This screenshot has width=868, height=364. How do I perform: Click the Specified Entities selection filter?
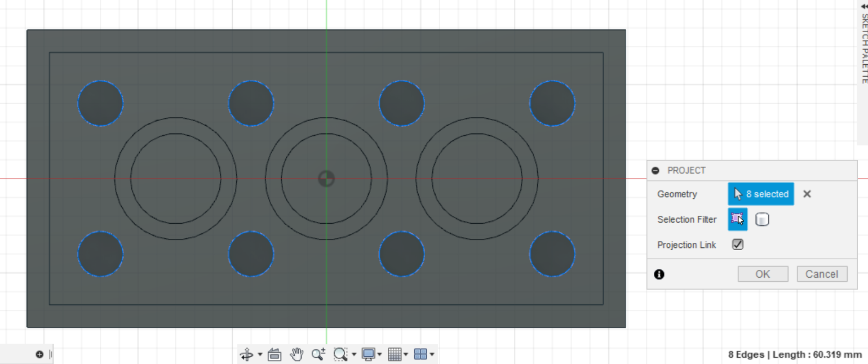coord(737,219)
